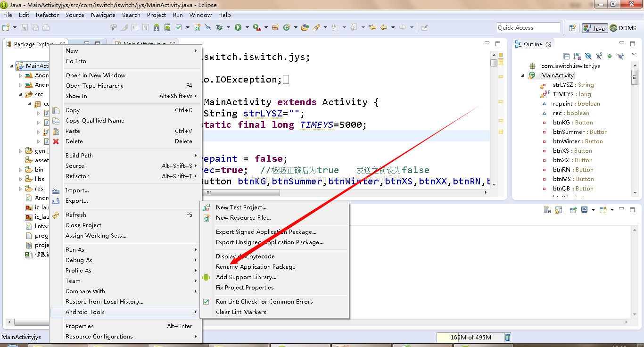Click the Open Console icon
The width and height of the screenshot is (644, 347).
tap(603, 210)
